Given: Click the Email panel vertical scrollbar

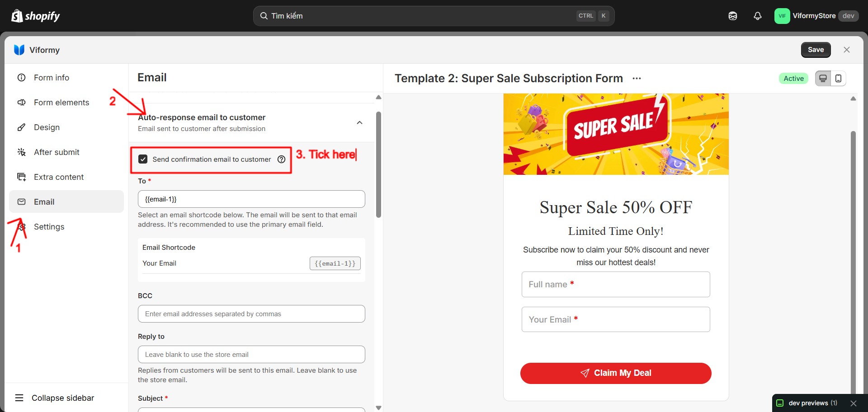Looking at the screenshot, I should 378,164.
